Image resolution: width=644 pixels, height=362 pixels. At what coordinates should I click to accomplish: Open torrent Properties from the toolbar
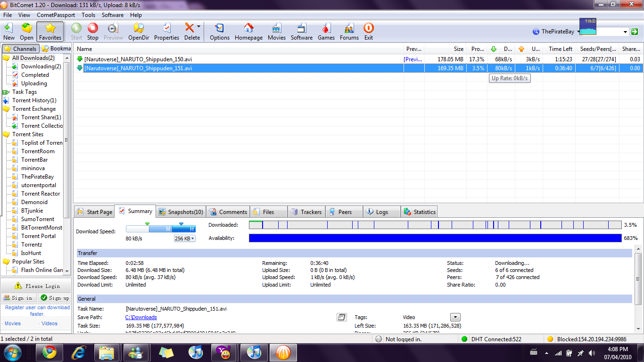[x=166, y=32]
